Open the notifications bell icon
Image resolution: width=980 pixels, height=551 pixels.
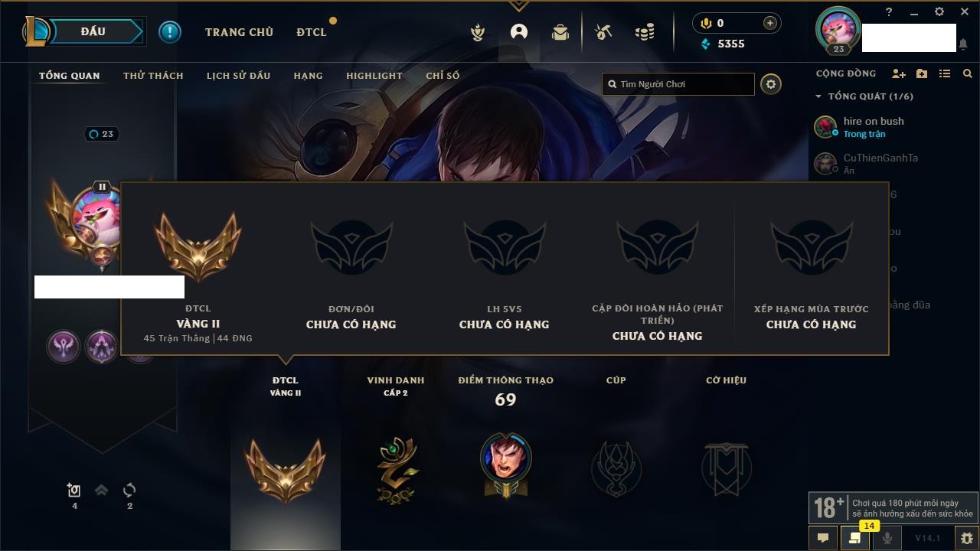click(962, 44)
